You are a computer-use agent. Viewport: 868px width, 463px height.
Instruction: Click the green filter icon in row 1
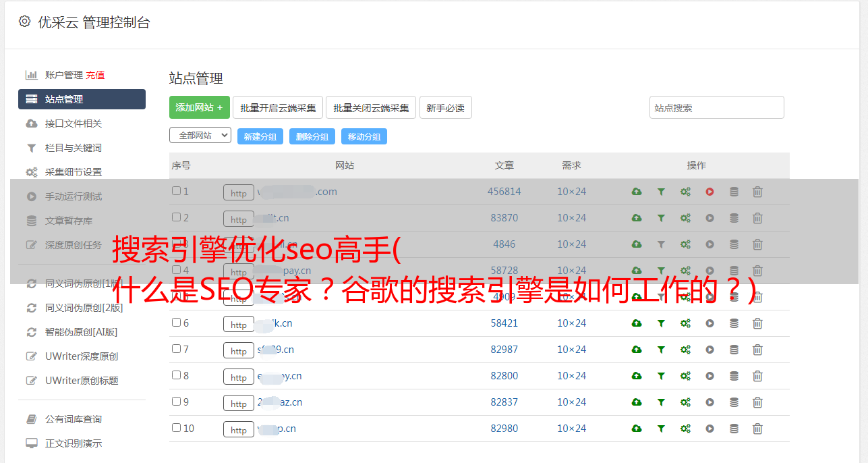(x=661, y=192)
